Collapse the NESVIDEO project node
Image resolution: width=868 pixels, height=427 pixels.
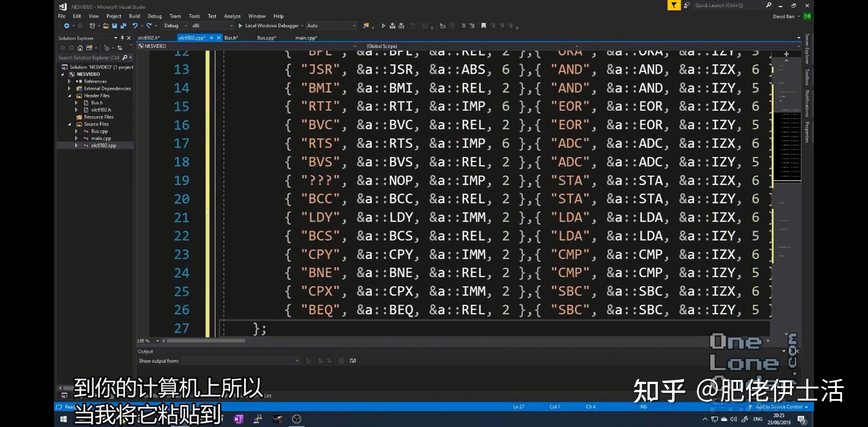pyautogui.click(x=62, y=74)
